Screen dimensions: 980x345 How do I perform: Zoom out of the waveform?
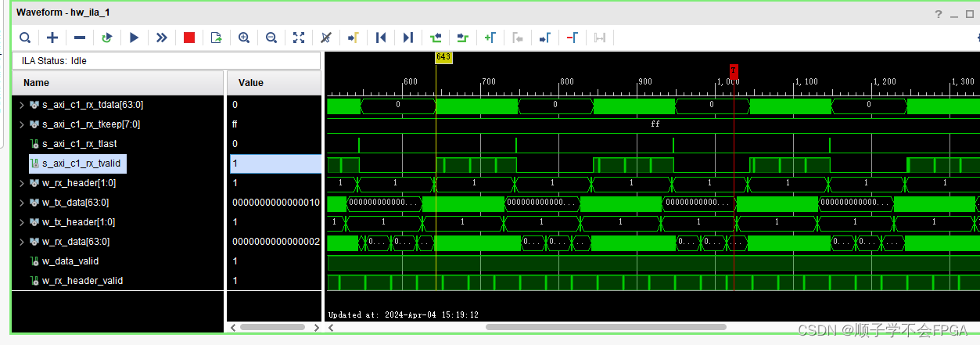271,37
